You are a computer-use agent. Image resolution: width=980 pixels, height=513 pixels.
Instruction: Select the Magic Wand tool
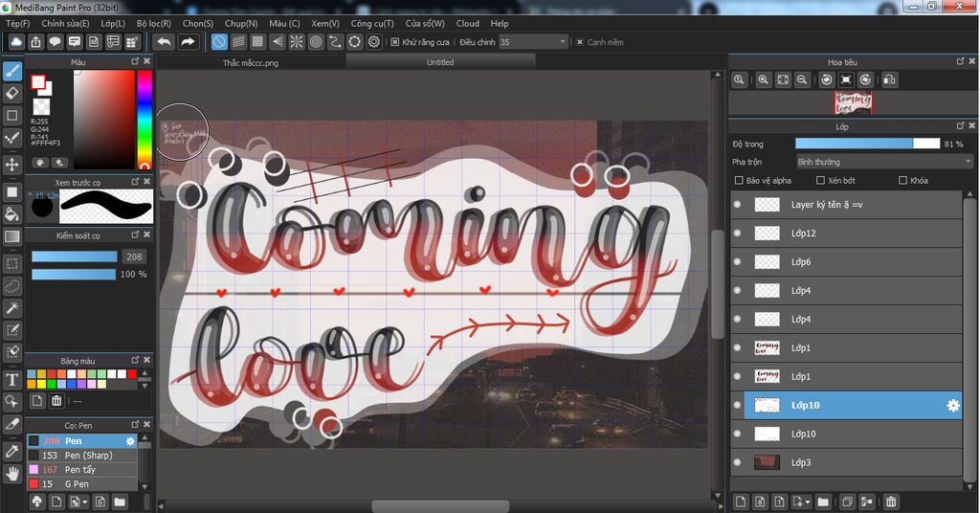point(12,307)
